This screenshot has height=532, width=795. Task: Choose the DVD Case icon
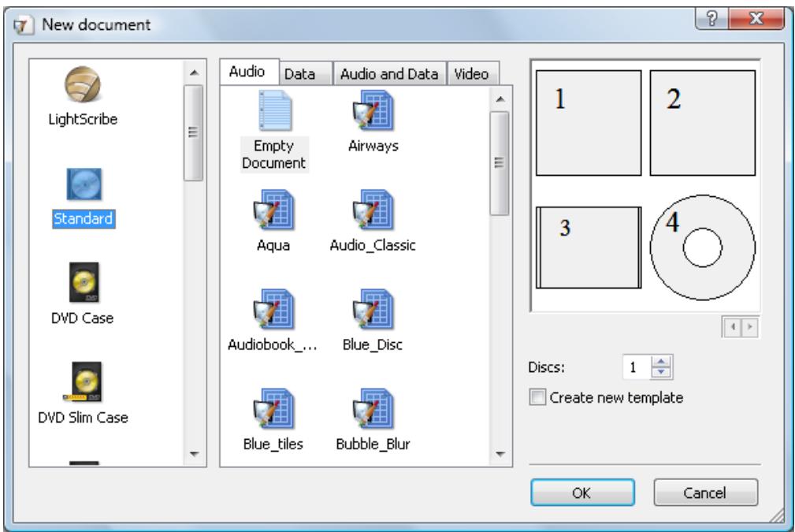84,282
